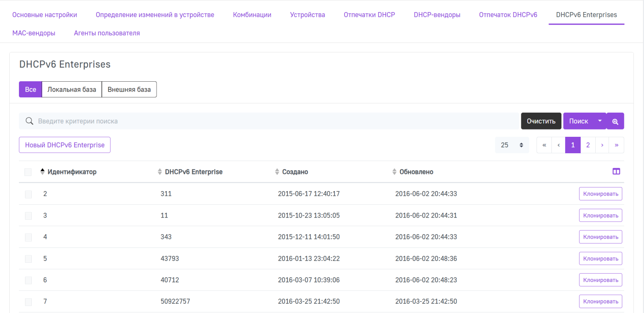Screen dimensions: 644x313
Task: Click the previous page arrow
Action: click(559, 145)
